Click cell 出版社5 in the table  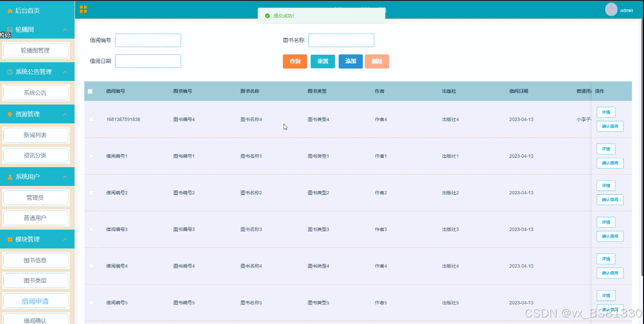[451, 302]
